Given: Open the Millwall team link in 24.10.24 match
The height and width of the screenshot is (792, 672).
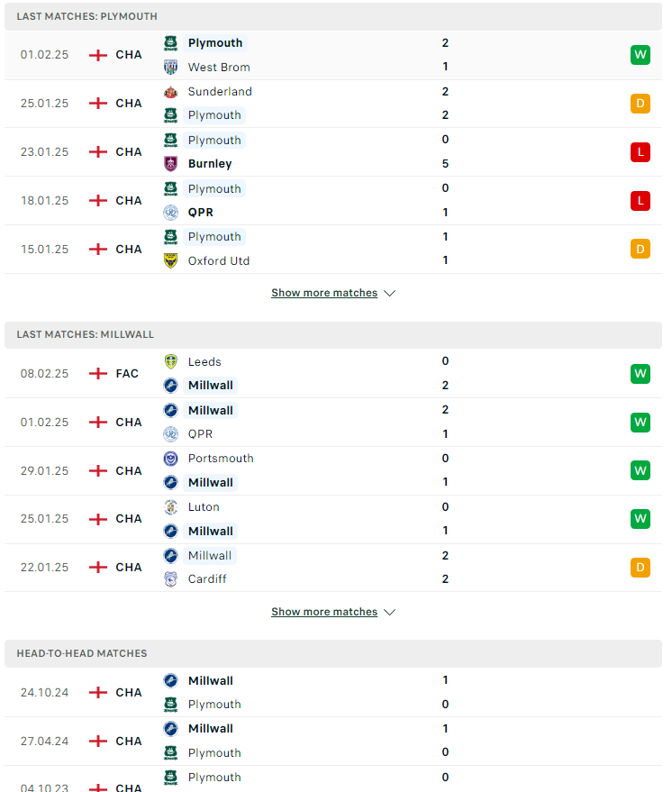Looking at the screenshot, I should (x=211, y=681).
